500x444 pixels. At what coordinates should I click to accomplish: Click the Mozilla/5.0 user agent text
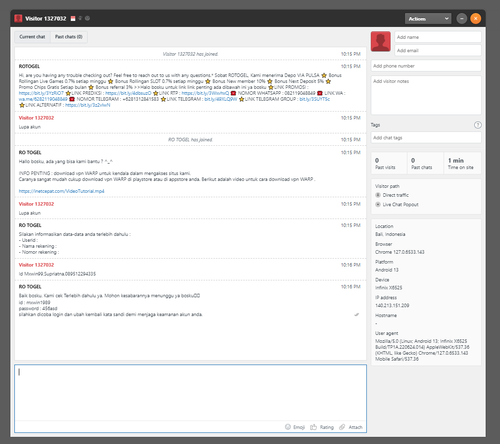click(422, 350)
